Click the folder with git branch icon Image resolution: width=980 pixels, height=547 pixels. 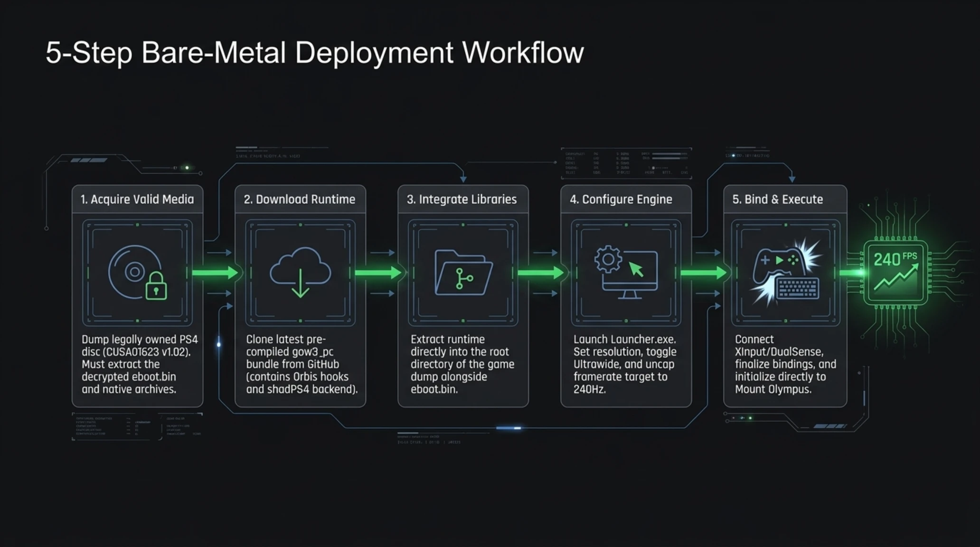[x=463, y=272]
